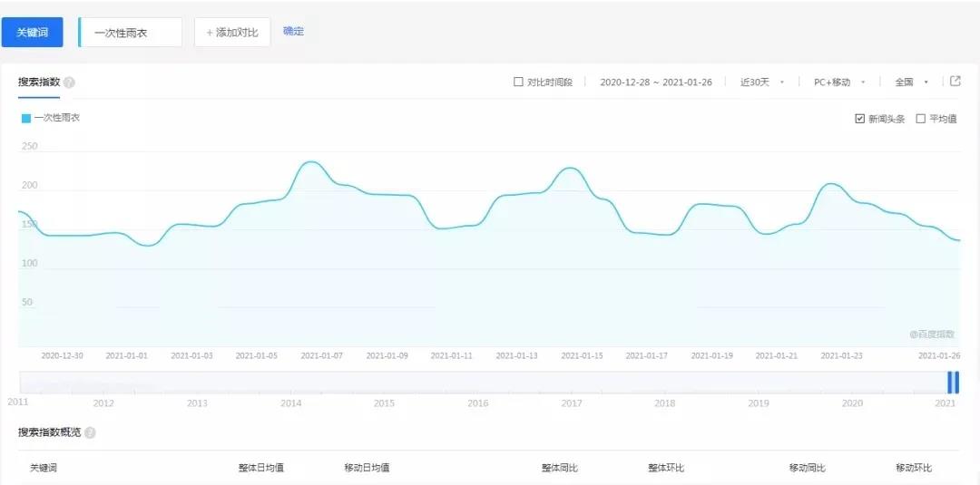Click the 确定 link

pyautogui.click(x=293, y=31)
